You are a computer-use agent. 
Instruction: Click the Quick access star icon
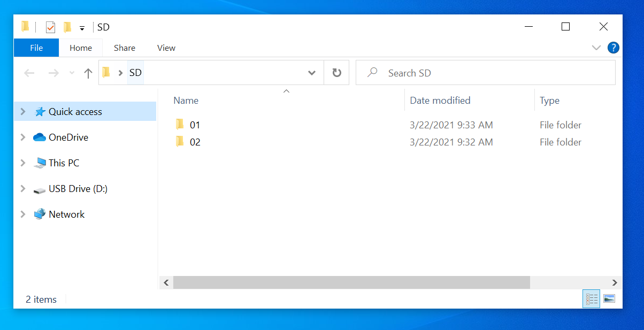pos(40,111)
